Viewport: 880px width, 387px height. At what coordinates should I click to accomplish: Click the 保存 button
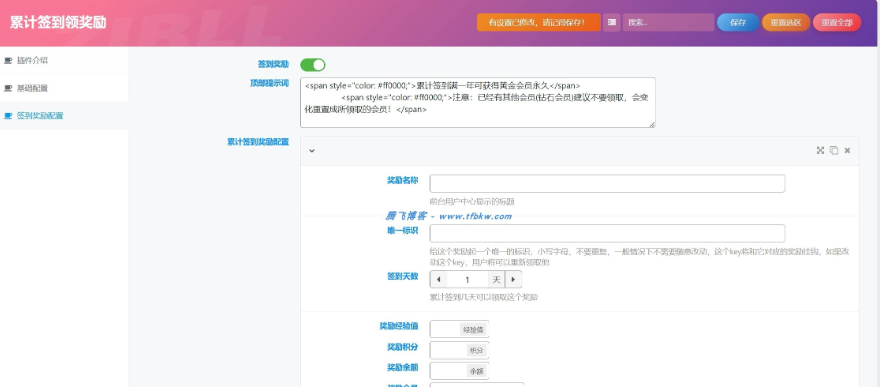coord(737,22)
